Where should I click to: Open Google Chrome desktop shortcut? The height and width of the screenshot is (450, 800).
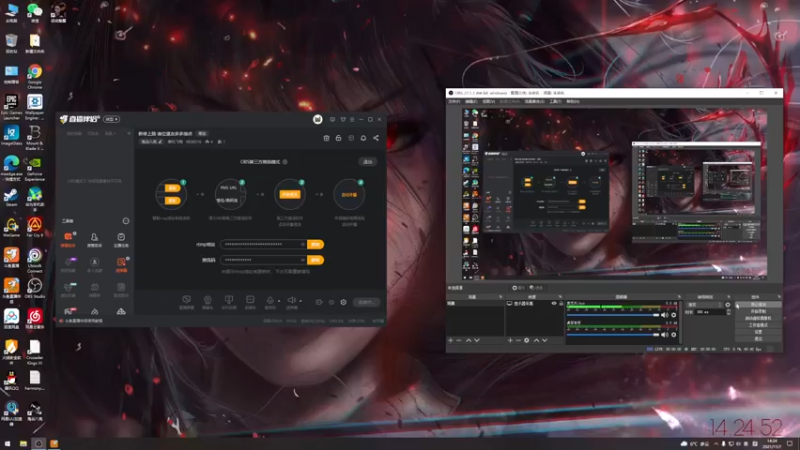click(35, 77)
